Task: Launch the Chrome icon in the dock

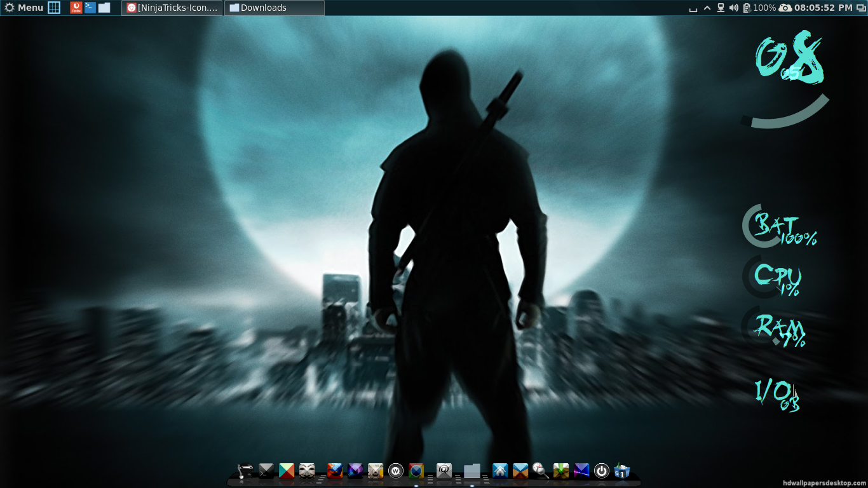Action: 416,471
